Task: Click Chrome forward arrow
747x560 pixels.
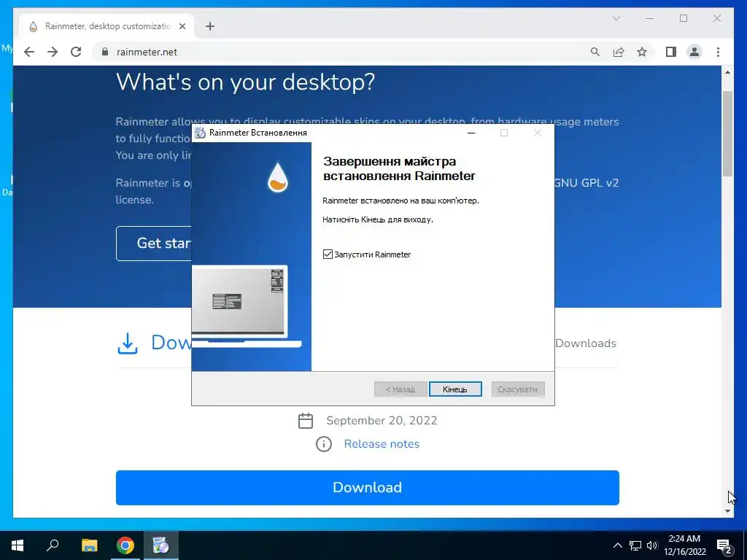Action: click(x=53, y=52)
